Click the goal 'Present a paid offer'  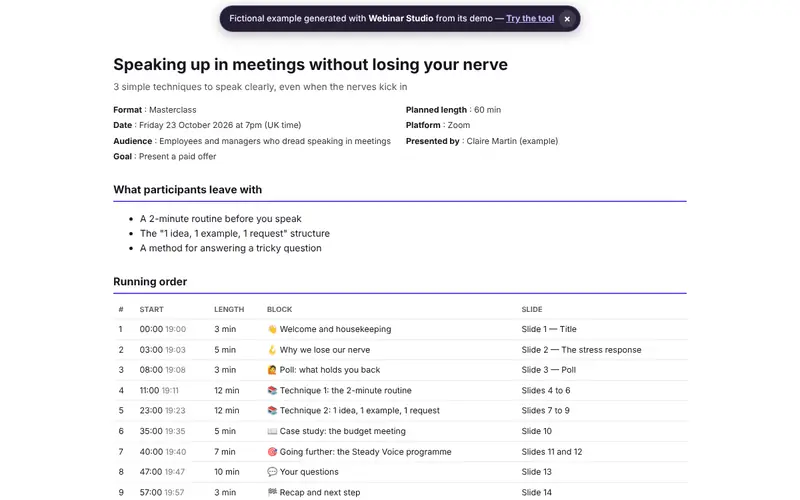pyautogui.click(x=178, y=156)
